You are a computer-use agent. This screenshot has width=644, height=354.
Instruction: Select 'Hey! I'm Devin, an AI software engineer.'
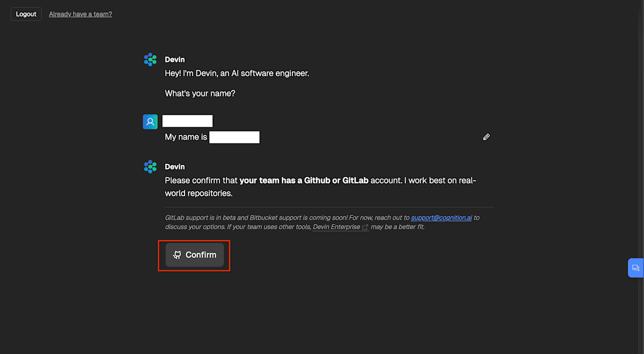(x=237, y=73)
